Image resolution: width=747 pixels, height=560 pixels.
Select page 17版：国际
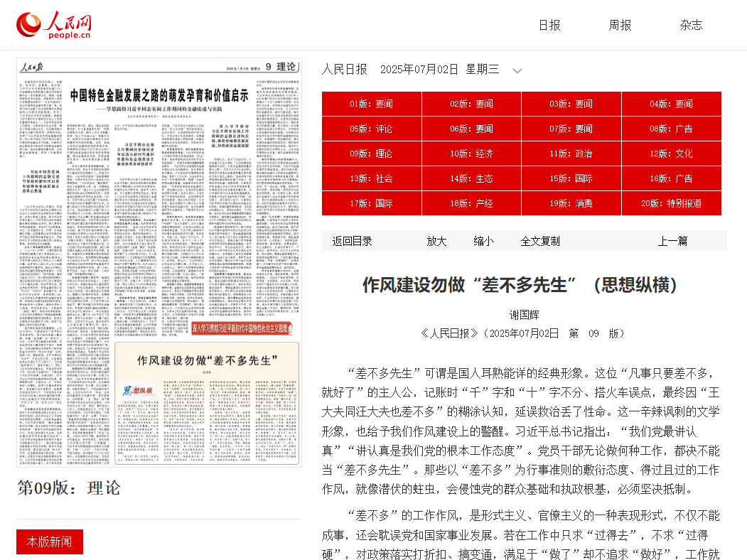(x=372, y=203)
